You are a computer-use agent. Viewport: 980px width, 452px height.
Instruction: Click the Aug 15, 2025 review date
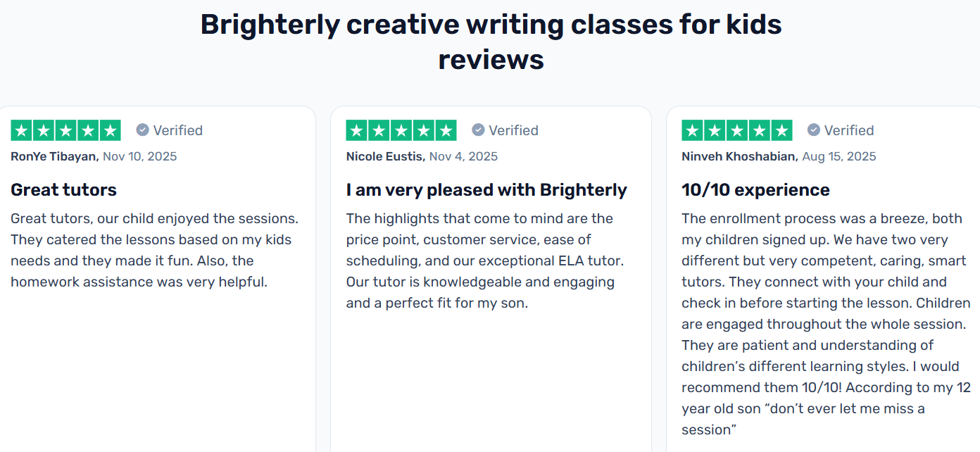coord(839,156)
